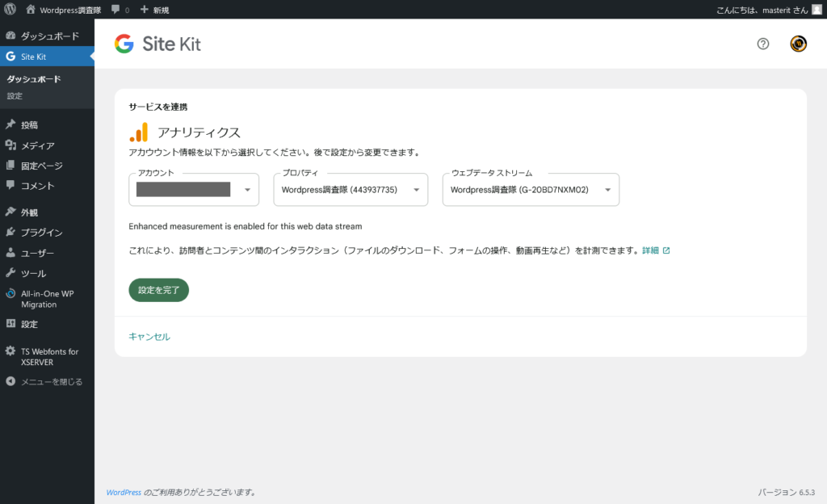
Task: Collapse sidebar with メニューを閉じる
Action: 51,381
